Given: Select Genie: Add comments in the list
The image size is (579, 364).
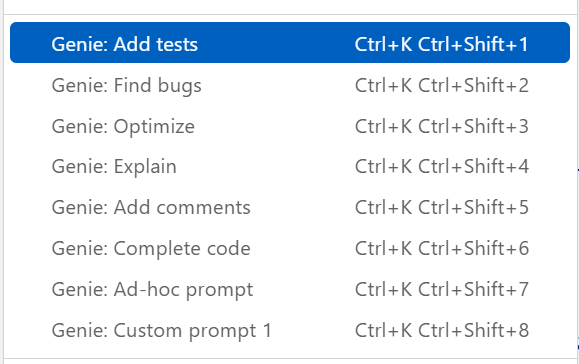Looking at the screenshot, I should (x=290, y=207).
